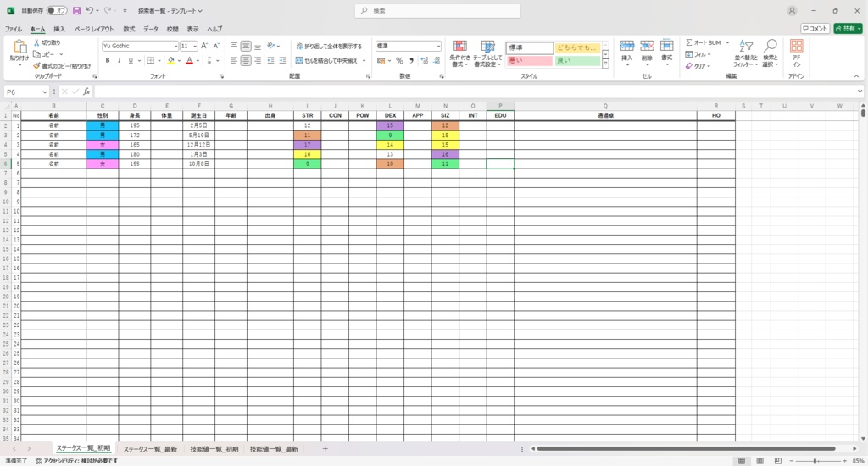Switch to Page Layout view in status bar
This screenshot has height=466, width=868.
pyautogui.click(x=760, y=460)
